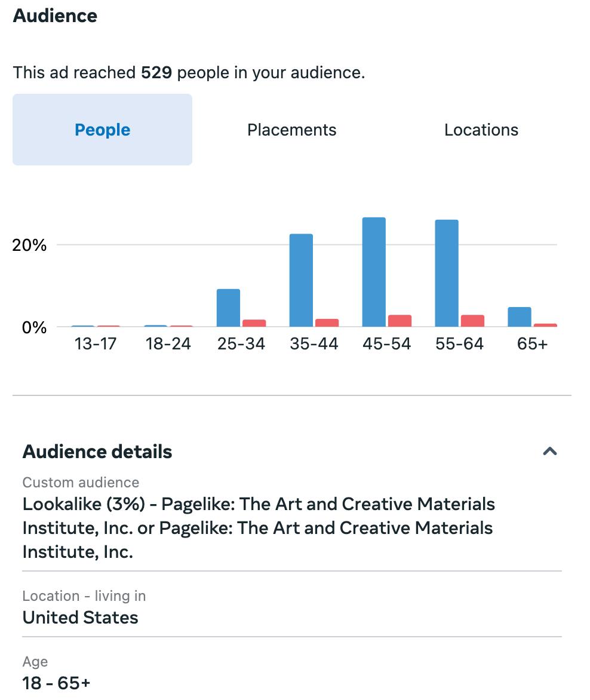Click the blue bar for ages 25-34

click(x=228, y=308)
